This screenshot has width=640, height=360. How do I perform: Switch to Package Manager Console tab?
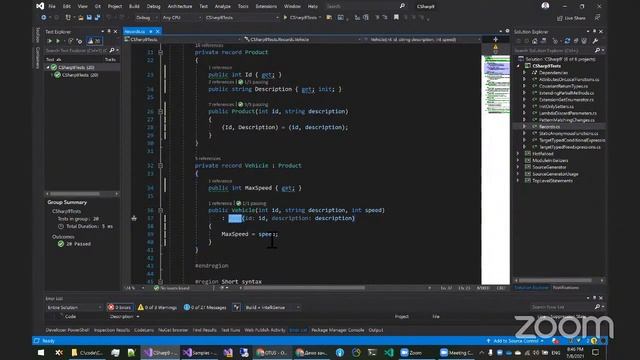pyautogui.click(x=338, y=330)
